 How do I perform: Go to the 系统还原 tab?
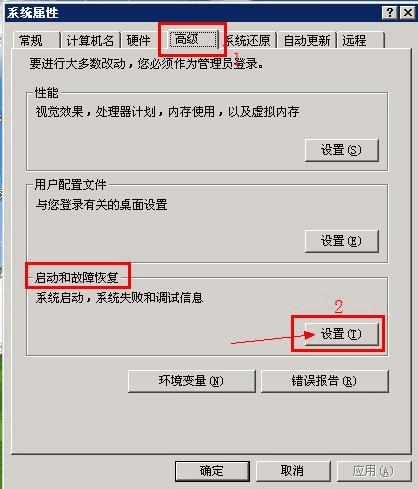(x=249, y=40)
